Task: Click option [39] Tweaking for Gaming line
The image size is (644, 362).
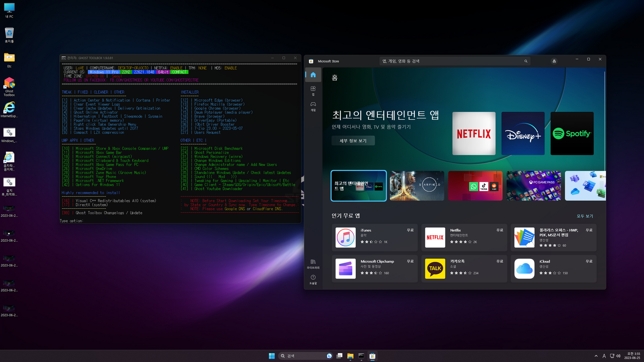Action: pyautogui.click(x=235, y=181)
